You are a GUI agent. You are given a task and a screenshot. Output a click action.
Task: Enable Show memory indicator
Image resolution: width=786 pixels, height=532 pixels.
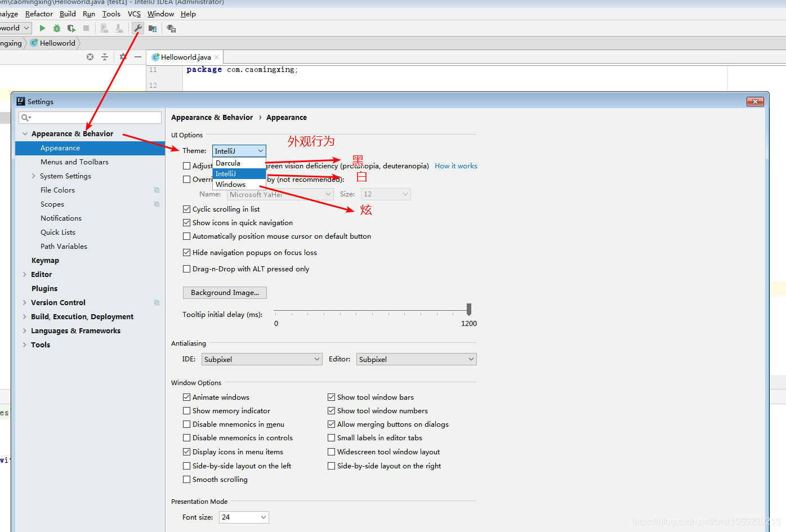pyautogui.click(x=186, y=411)
